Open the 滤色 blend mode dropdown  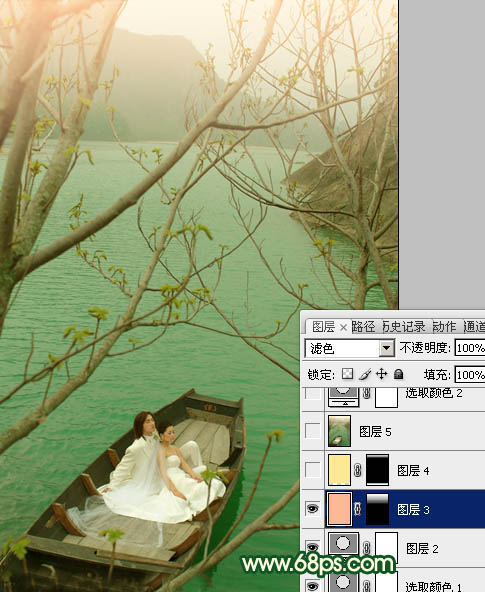click(350, 348)
